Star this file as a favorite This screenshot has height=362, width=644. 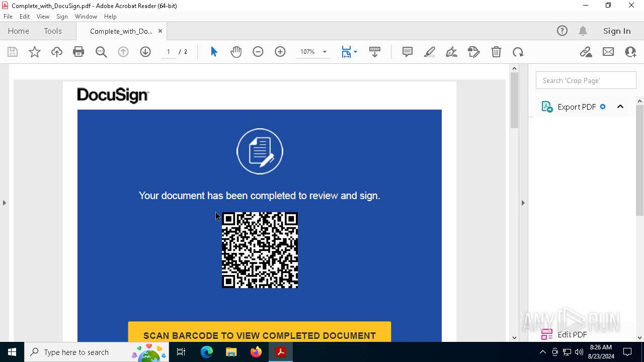35,52
